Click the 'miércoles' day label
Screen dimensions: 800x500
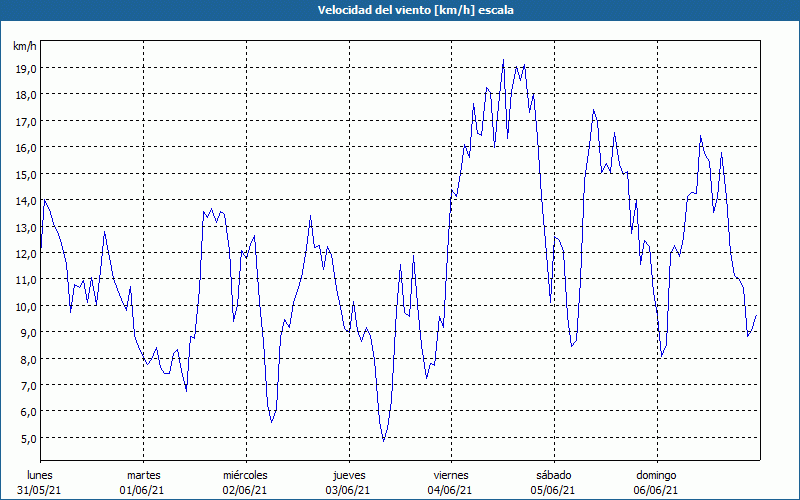245,475
